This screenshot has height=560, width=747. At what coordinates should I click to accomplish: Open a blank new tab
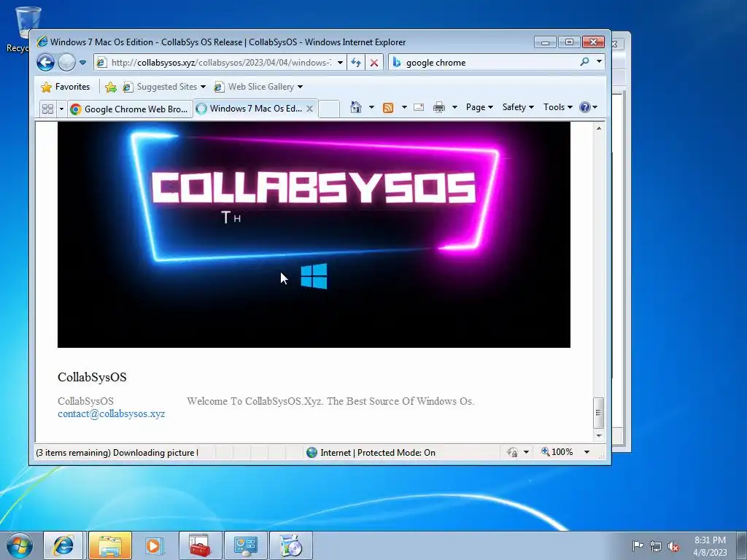(x=329, y=109)
